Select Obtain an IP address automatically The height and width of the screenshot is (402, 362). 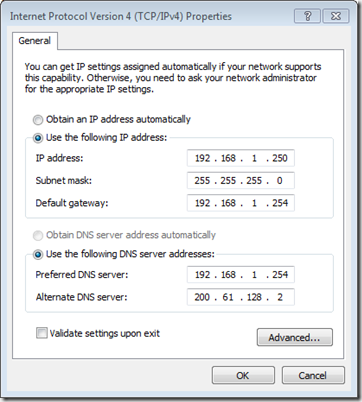38,120
